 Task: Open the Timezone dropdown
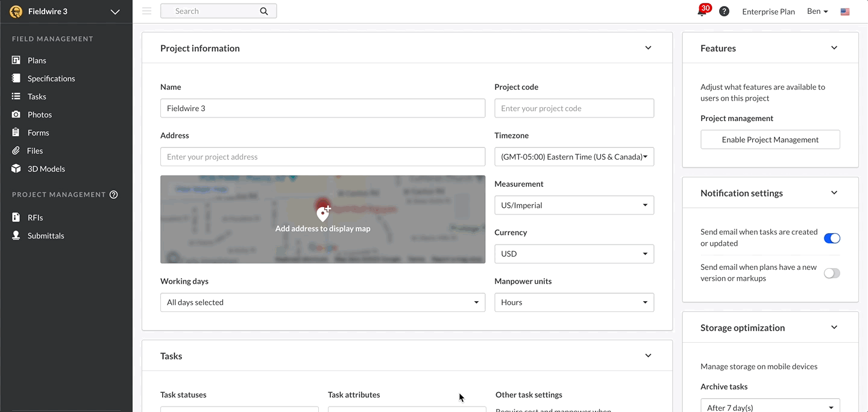[x=574, y=157]
